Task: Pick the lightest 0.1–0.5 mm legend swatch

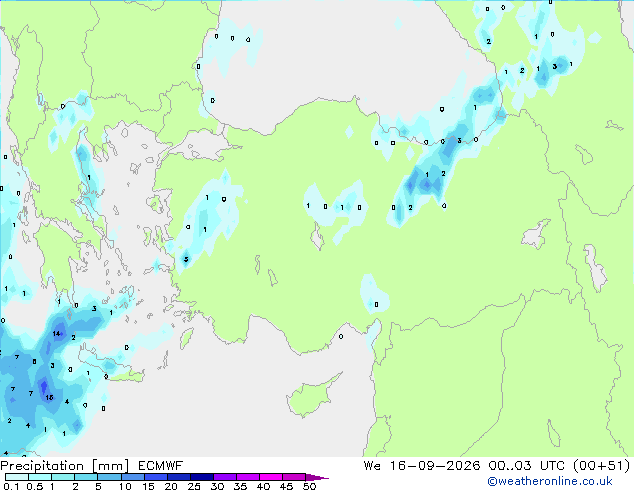Action: coord(17,477)
